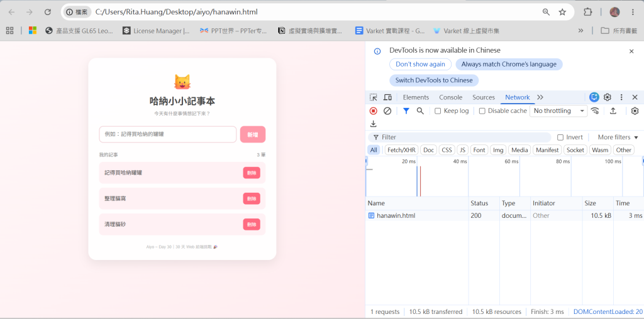Click the browser forward arrow

pos(29,12)
